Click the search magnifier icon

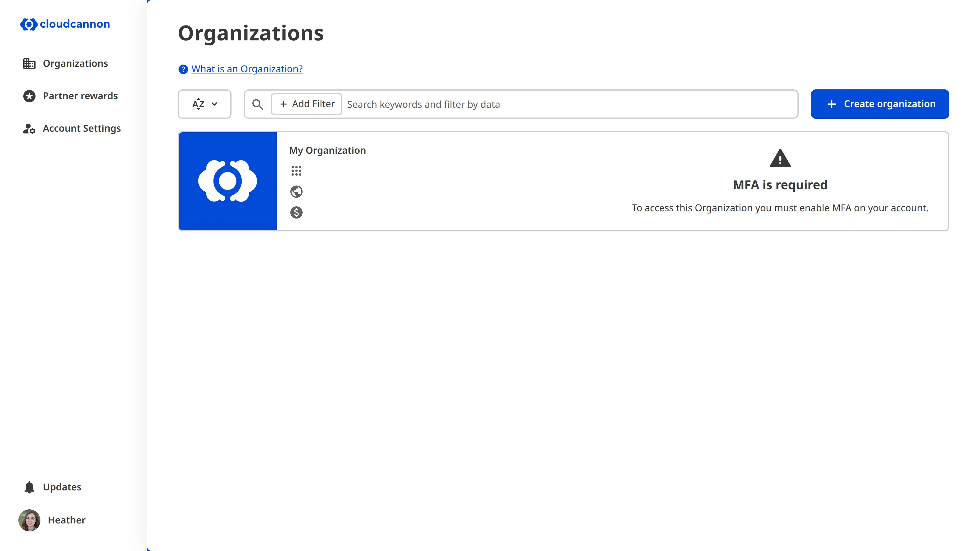click(258, 104)
